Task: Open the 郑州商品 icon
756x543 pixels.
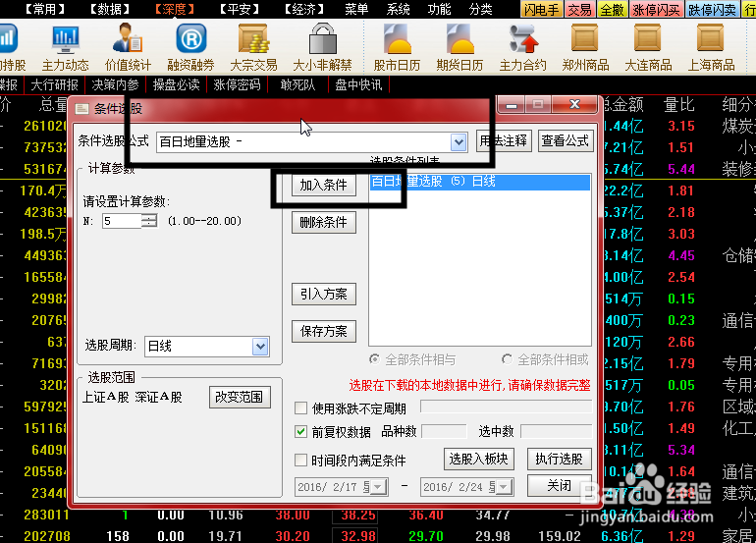Action: point(585,46)
